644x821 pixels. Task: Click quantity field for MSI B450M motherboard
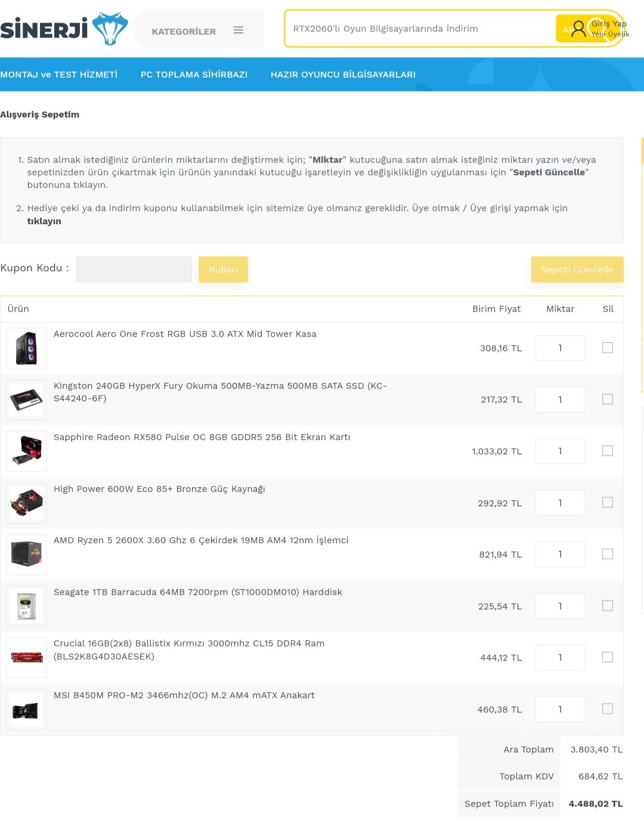561,710
